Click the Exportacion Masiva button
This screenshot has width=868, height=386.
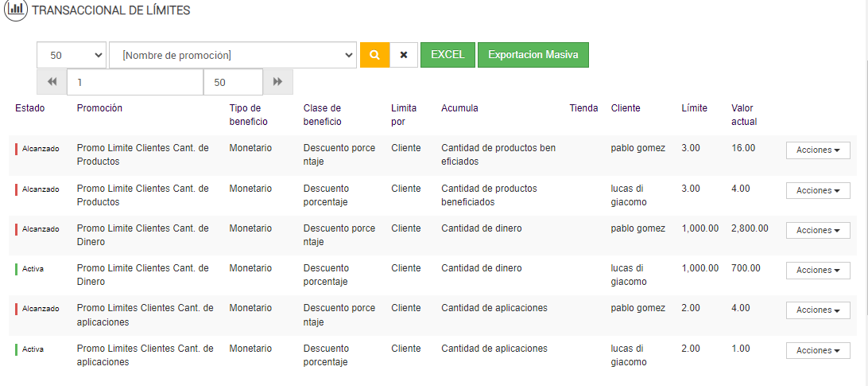533,55
